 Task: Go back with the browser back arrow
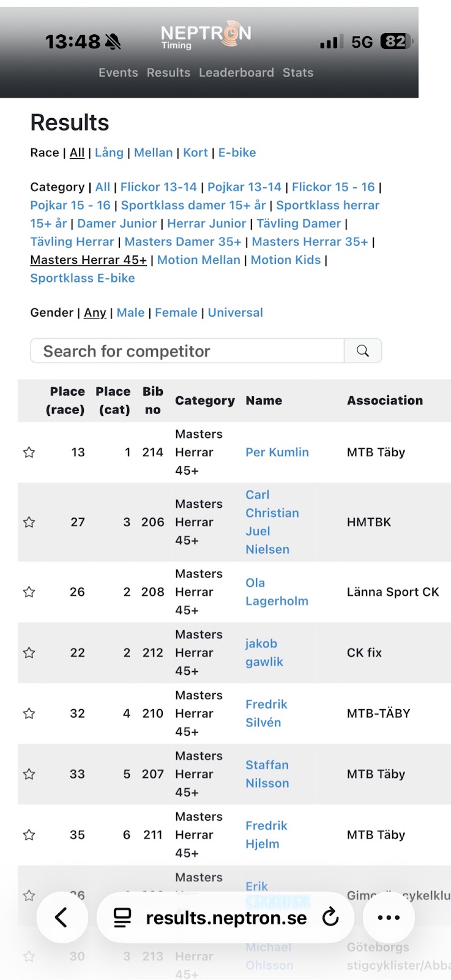click(61, 917)
